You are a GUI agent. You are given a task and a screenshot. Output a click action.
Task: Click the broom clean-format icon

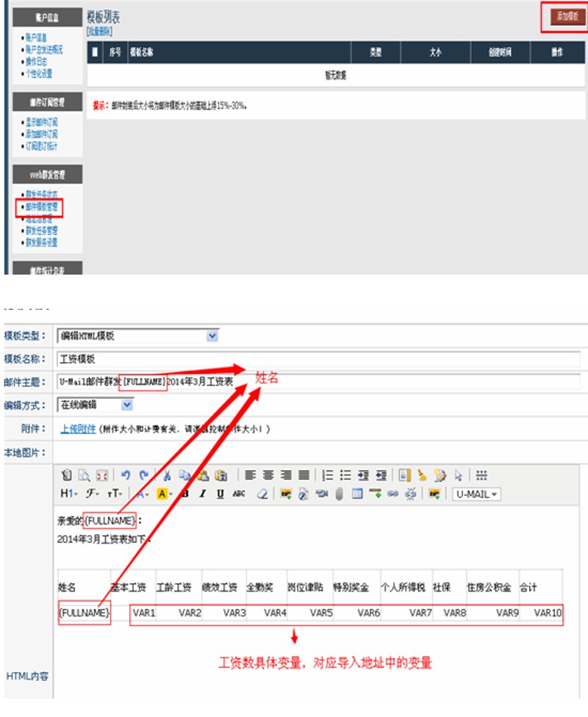tap(422, 475)
